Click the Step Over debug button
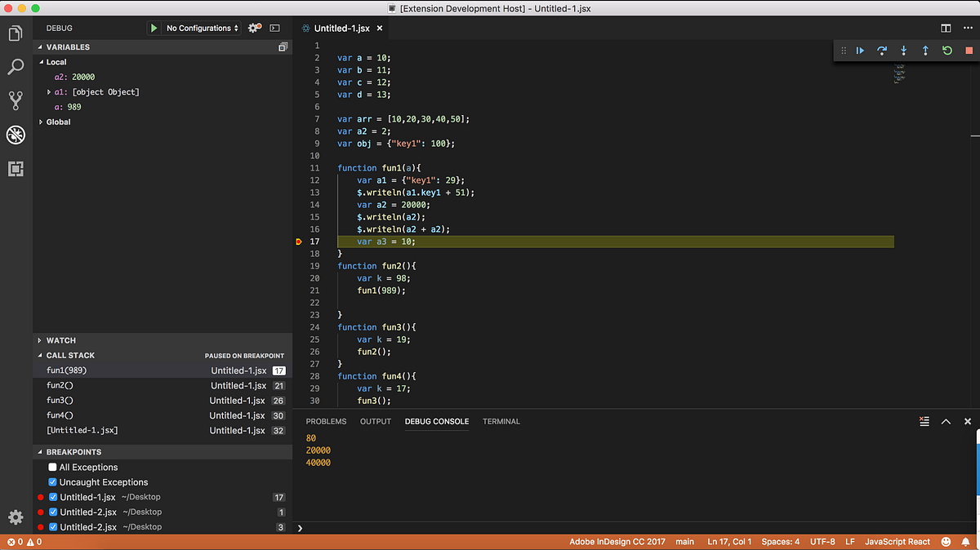This screenshot has width=980, height=550. pyautogui.click(x=882, y=51)
